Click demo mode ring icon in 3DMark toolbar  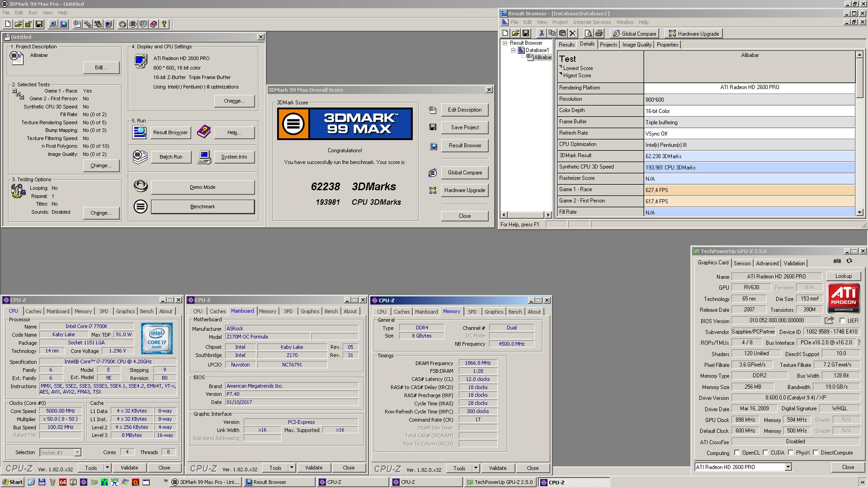pos(123,24)
